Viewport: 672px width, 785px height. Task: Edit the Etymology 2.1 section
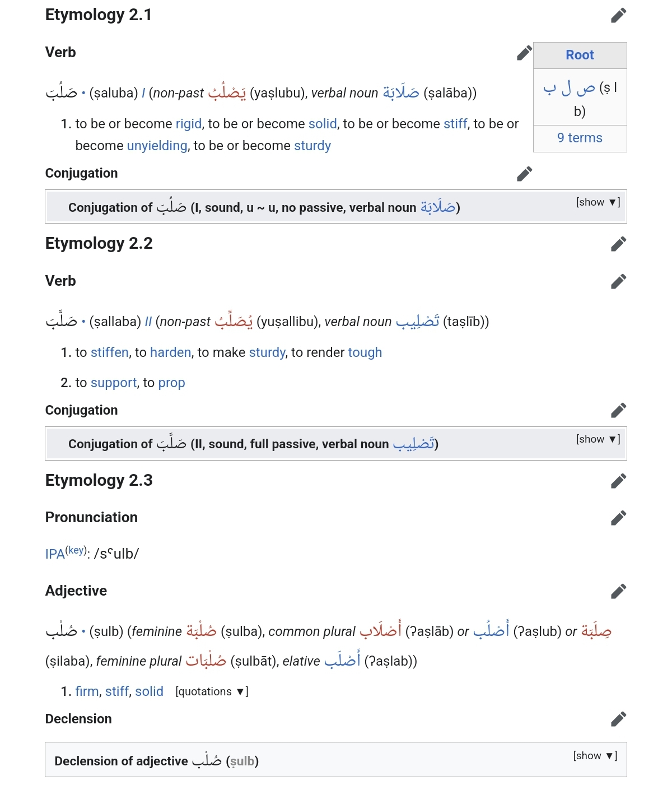click(x=618, y=15)
